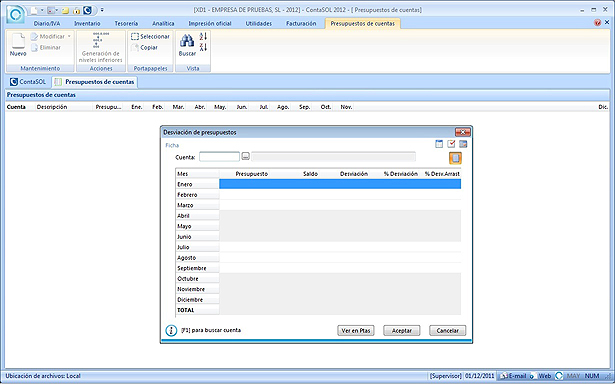This screenshot has width=615, height=384.
Task: Click the Modificar button in ribbon
Action: coord(48,36)
